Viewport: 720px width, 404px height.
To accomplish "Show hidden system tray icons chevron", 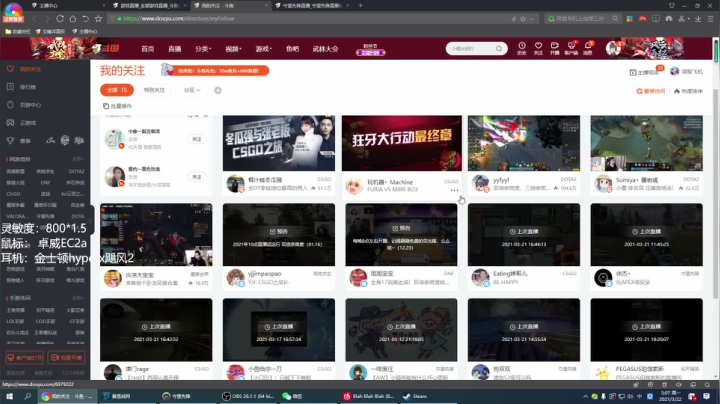I will click(585, 396).
